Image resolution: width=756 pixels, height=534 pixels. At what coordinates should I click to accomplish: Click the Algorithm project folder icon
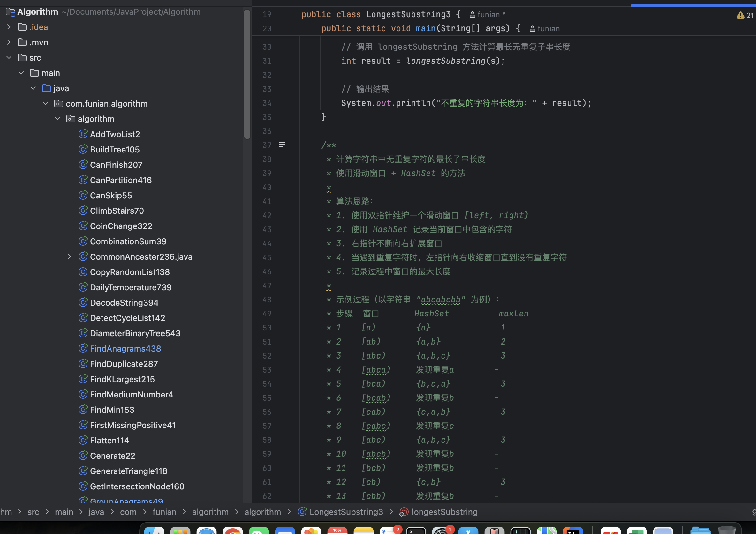(10, 12)
